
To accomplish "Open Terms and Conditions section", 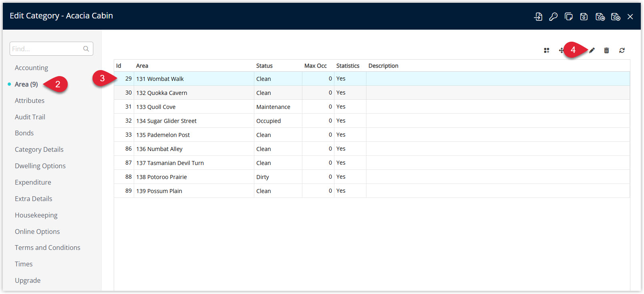I will tap(48, 248).
